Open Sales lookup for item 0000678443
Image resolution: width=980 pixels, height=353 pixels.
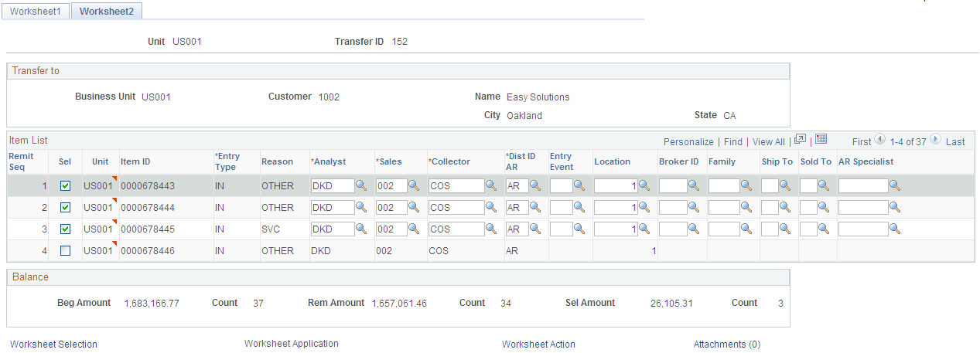coord(414,185)
